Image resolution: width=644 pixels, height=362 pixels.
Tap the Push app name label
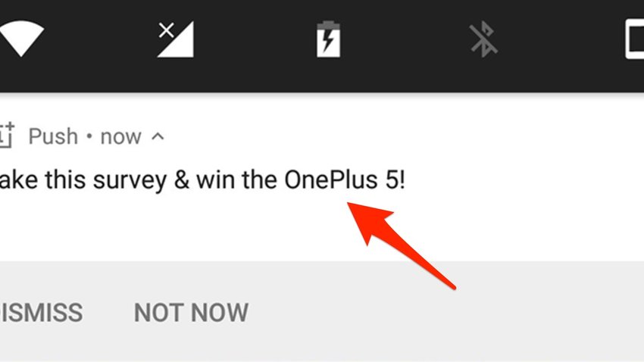pyautogui.click(x=53, y=136)
